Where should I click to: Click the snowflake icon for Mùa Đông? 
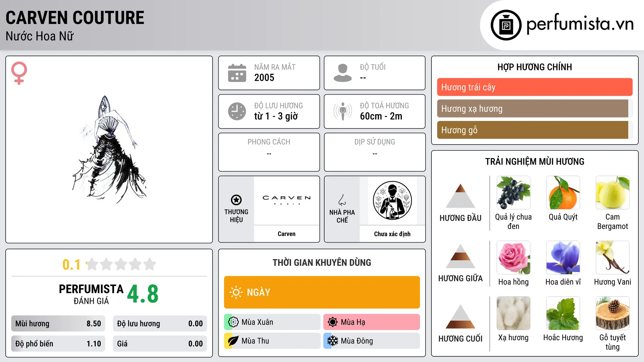333,341
